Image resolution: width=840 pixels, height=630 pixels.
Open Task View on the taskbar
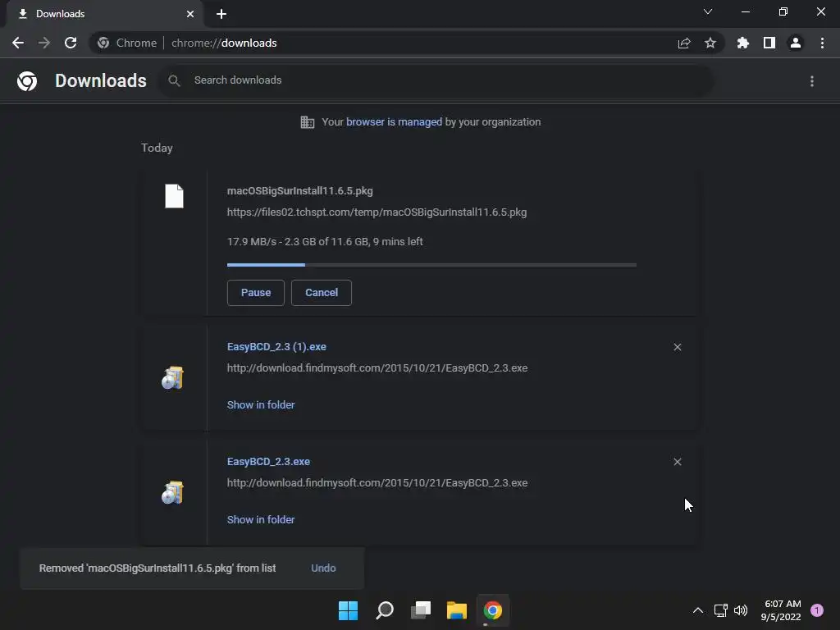click(421, 610)
